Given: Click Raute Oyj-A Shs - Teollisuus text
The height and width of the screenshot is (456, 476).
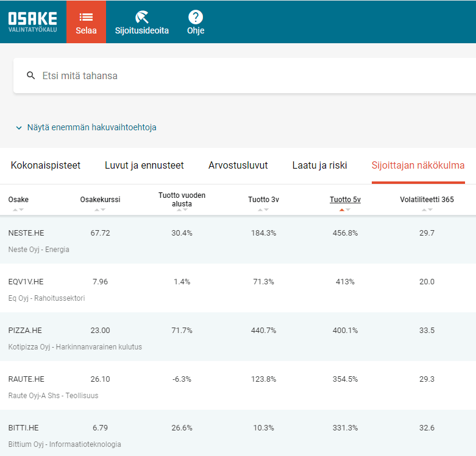Looking at the screenshot, I should (x=53, y=396).
